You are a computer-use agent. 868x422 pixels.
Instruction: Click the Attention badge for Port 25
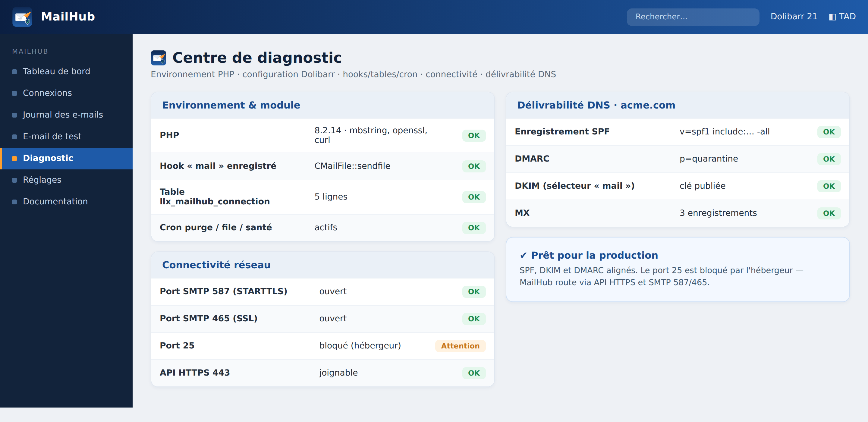pos(460,346)
